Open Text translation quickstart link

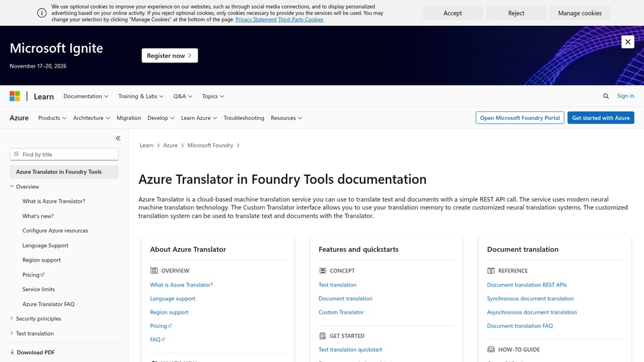(x=350, y=350)
